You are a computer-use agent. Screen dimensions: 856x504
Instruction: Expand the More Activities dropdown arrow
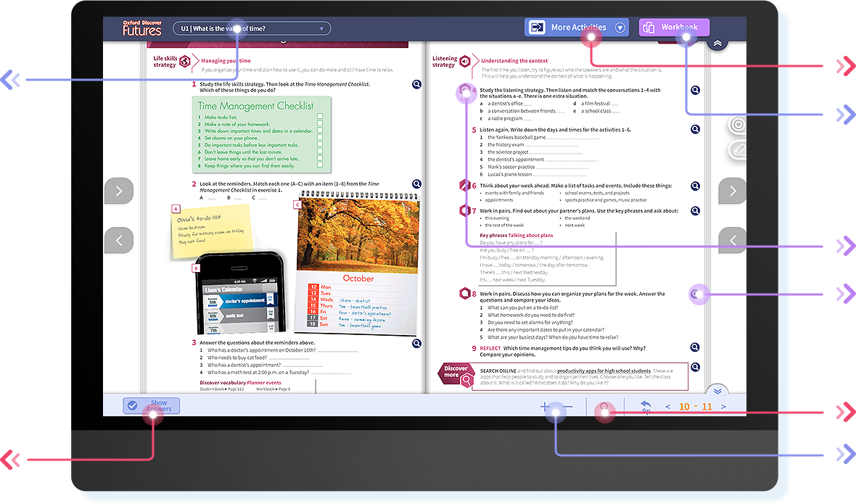pyautogui.click(x=620, y=28)
